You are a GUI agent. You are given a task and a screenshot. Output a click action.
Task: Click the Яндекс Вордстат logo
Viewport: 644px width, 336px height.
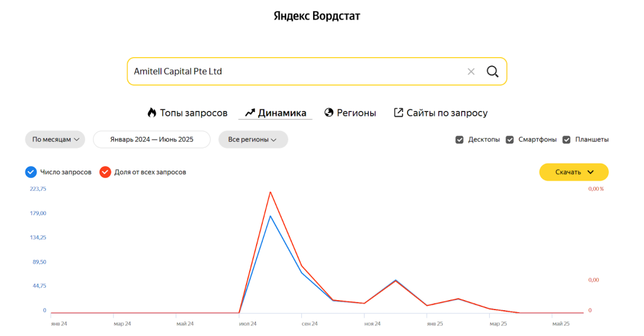(x=317, y=16)
